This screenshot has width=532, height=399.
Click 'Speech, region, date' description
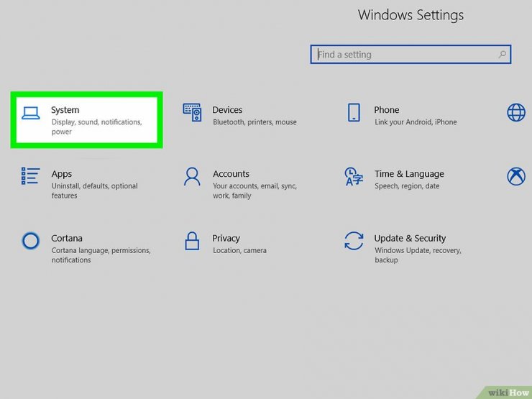pos(407,186)
